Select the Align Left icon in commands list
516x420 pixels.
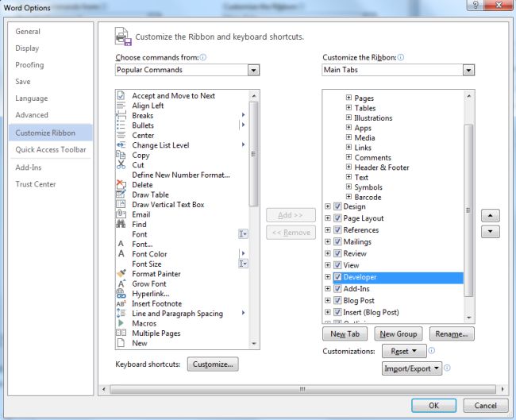(121, 106)
